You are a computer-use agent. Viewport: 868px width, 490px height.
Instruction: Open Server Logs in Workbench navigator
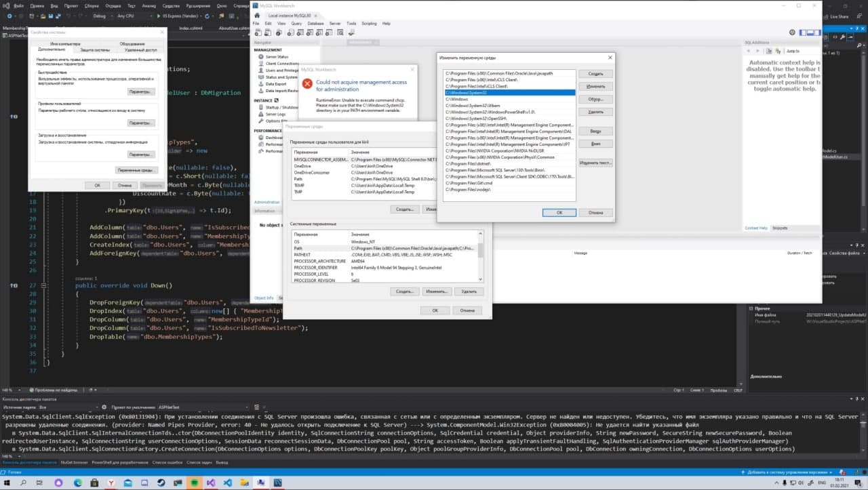click(x=275, y=114)
